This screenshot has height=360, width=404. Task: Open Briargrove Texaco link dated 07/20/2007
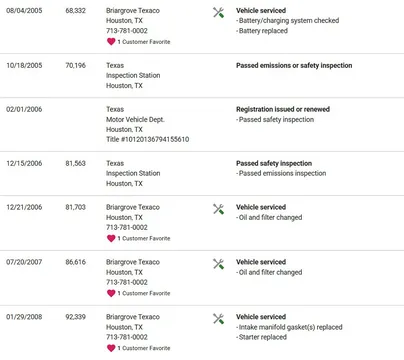(133, 262)
